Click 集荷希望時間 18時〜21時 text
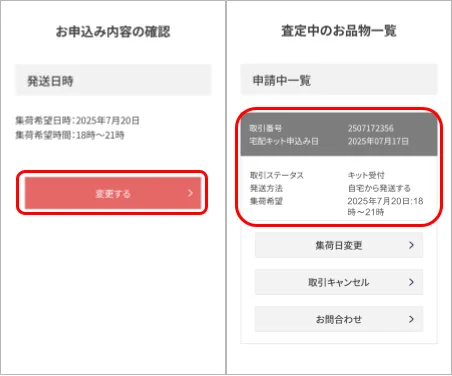Image resolution: width=452 pixels, height=376 pixels. [70, 135]
